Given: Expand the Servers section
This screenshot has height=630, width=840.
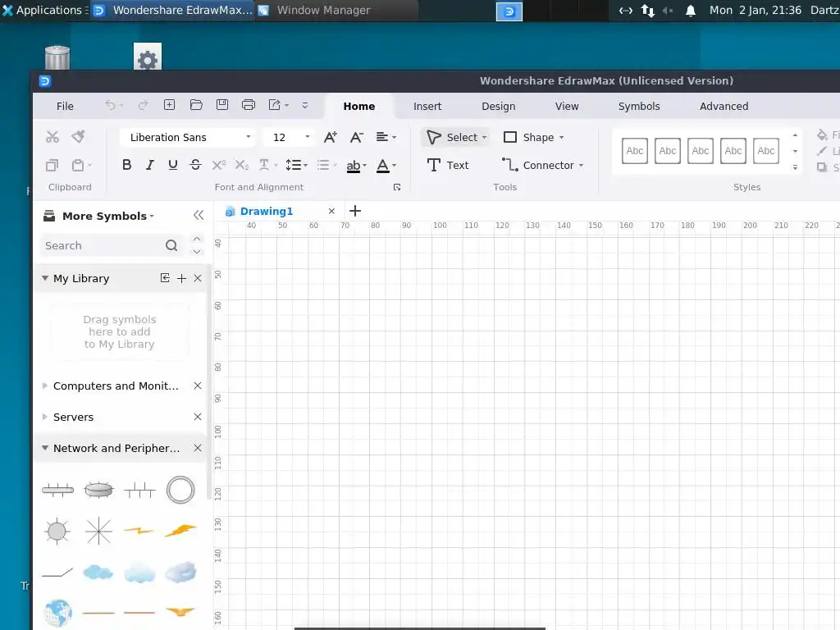Looking at the screenshot, I should click(x=45, y=417).
